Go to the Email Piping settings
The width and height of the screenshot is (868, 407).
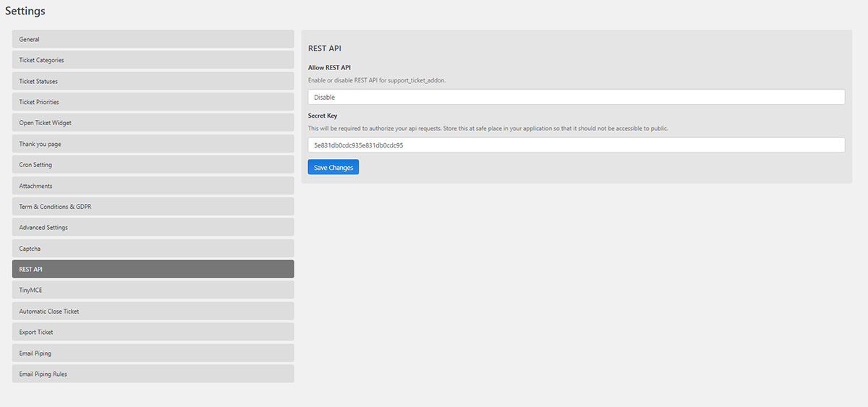153,353
